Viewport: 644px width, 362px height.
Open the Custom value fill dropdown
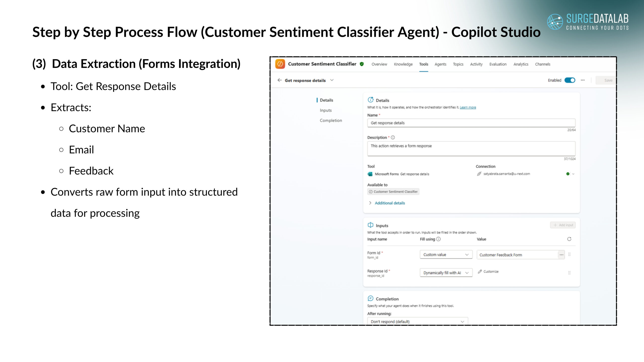446,255
